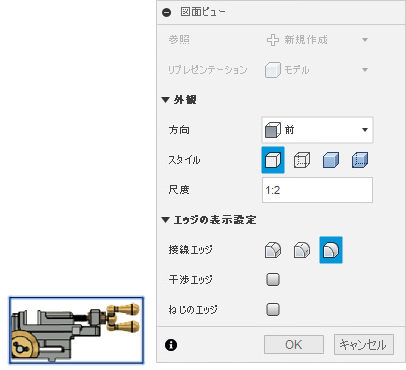Select the visible and hidden edges style

(302, 160)
